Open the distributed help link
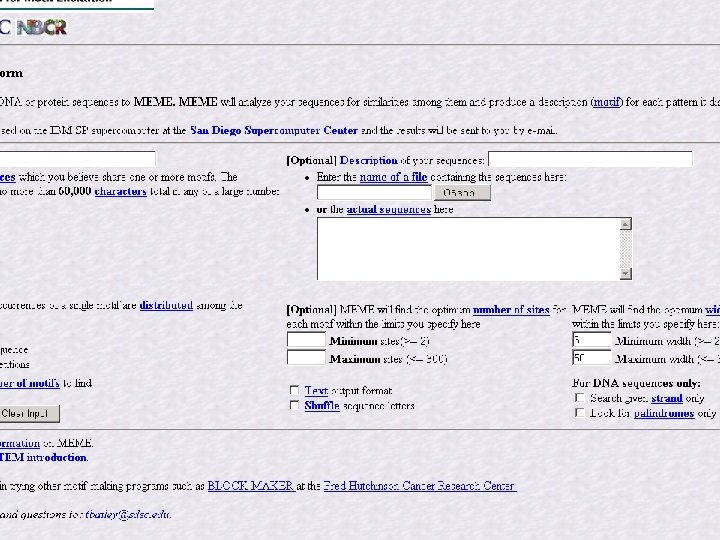This screenshot has height=540, width=720. coord(166,305)
